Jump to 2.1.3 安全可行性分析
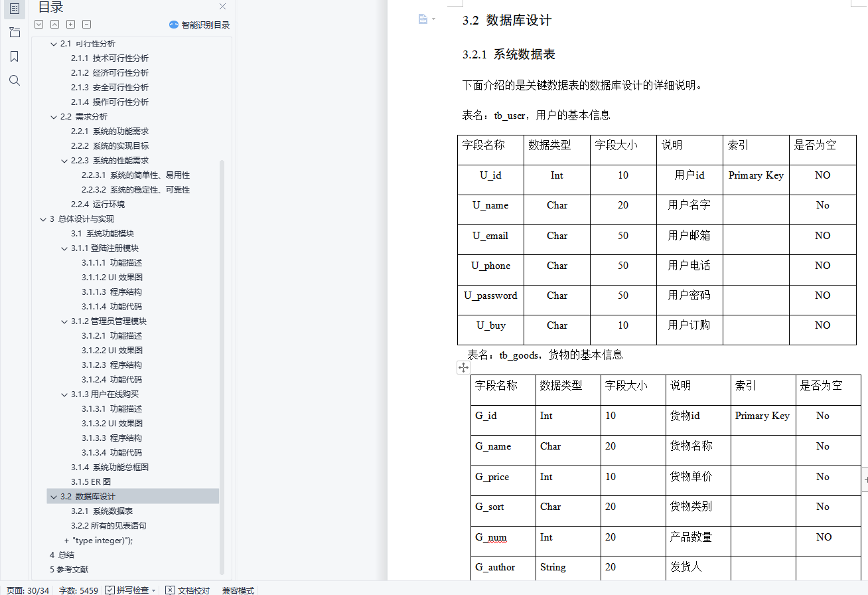The width and height of the screenshot is (868, 595). pyautogui.click(x=109, y=88)
